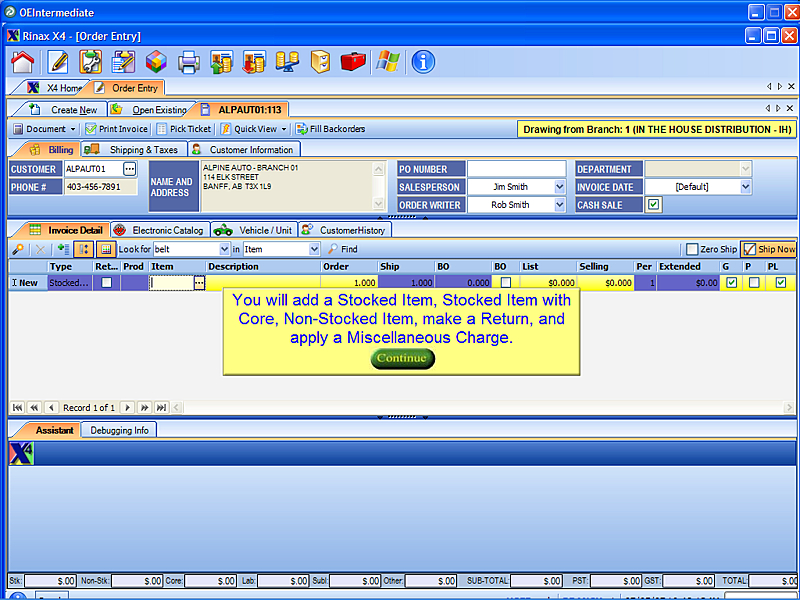Viewport: 800px width, 600px height.
Task: Expand the Look for dropdown arrow
Action: pyautogui.click(x=224, y=249)
